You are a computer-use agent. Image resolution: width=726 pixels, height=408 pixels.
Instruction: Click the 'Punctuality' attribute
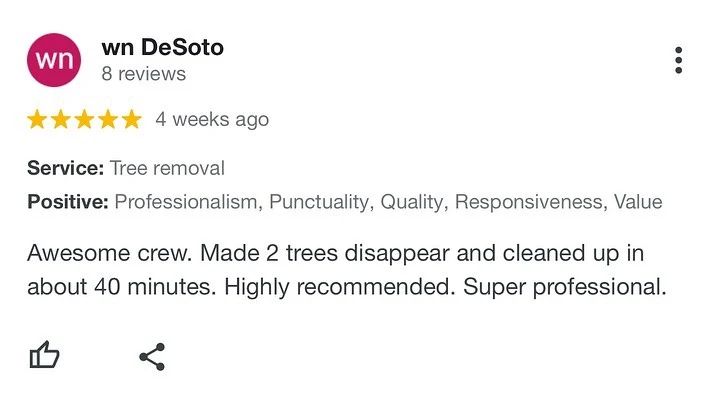tap(319, 202)
